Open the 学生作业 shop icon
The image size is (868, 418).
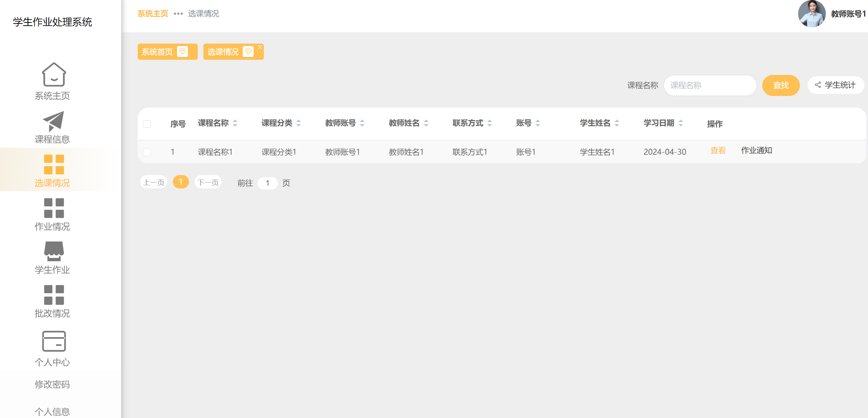53,251
